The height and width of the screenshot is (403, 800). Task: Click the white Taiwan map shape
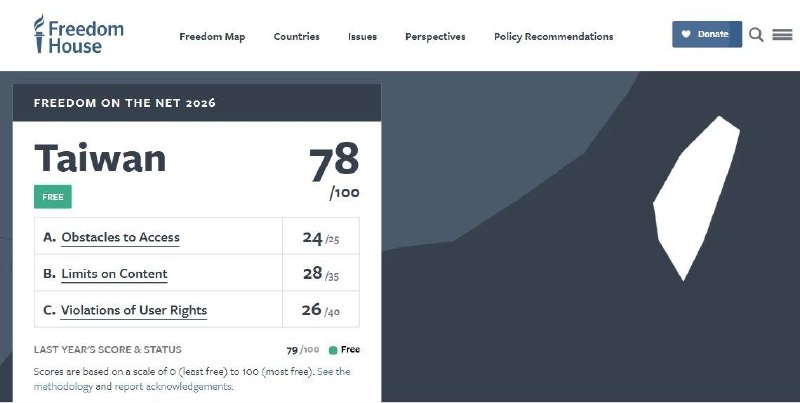[696, 198]
